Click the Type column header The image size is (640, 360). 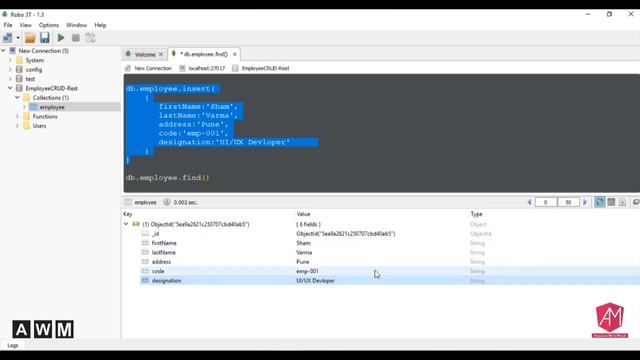(x=476, y=214)
